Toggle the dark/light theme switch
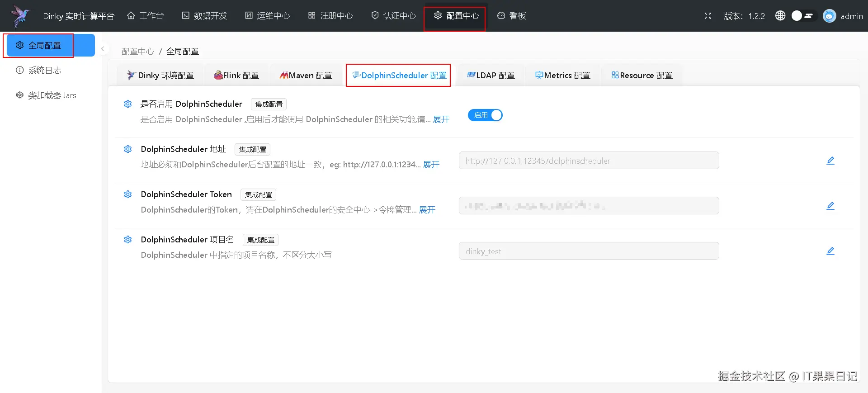Viewport: 868px width, 393px height. pyautogui.click(x=803, y=16)
